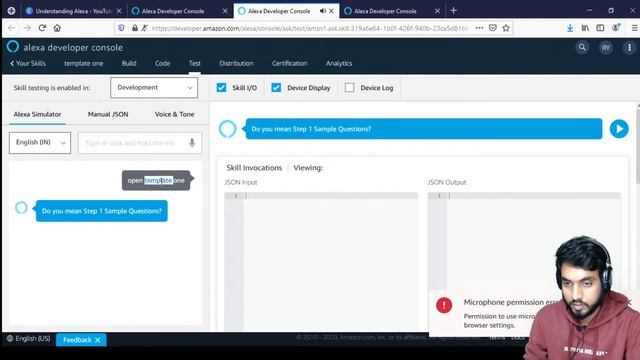Viewport: 640px width, 360px height.
Task: Open the Analytics tab
Action: pos(339,63)
